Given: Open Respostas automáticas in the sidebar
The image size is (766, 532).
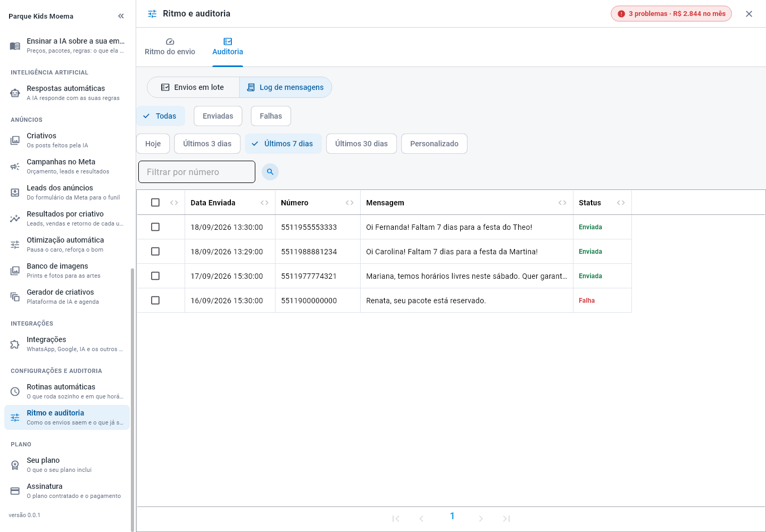Looking at the screenshot, I should [x=67, y=93].
